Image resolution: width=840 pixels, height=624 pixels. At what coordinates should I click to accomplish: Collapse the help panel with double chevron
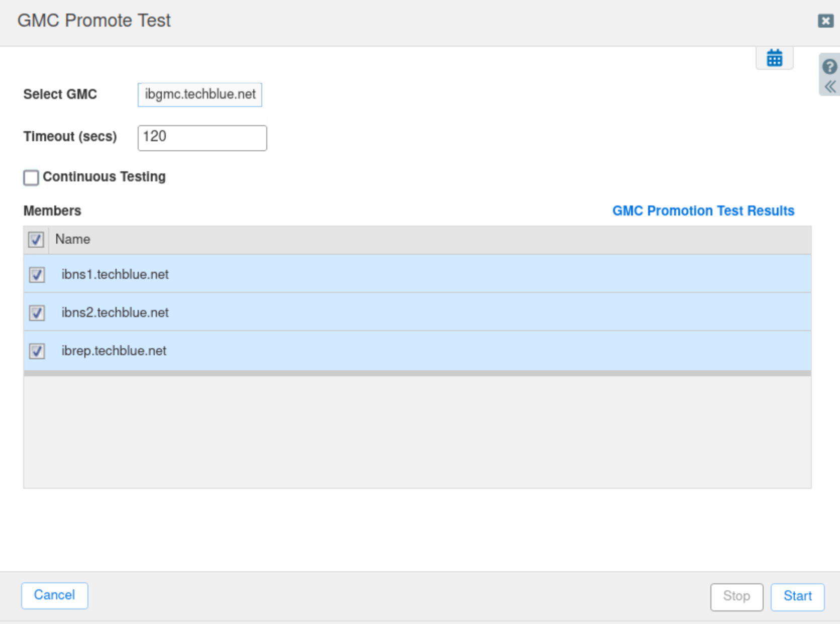click(830, 87)
